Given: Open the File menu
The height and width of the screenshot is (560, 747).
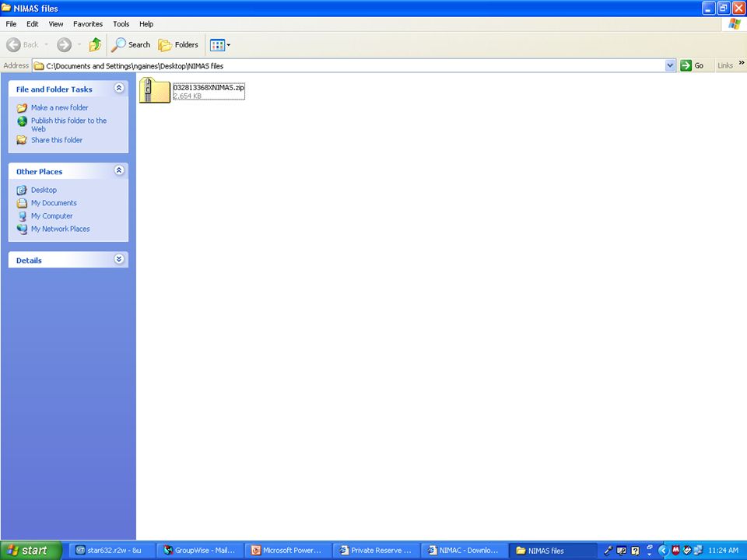Looking at the screenshot, I should pos(11,24).
